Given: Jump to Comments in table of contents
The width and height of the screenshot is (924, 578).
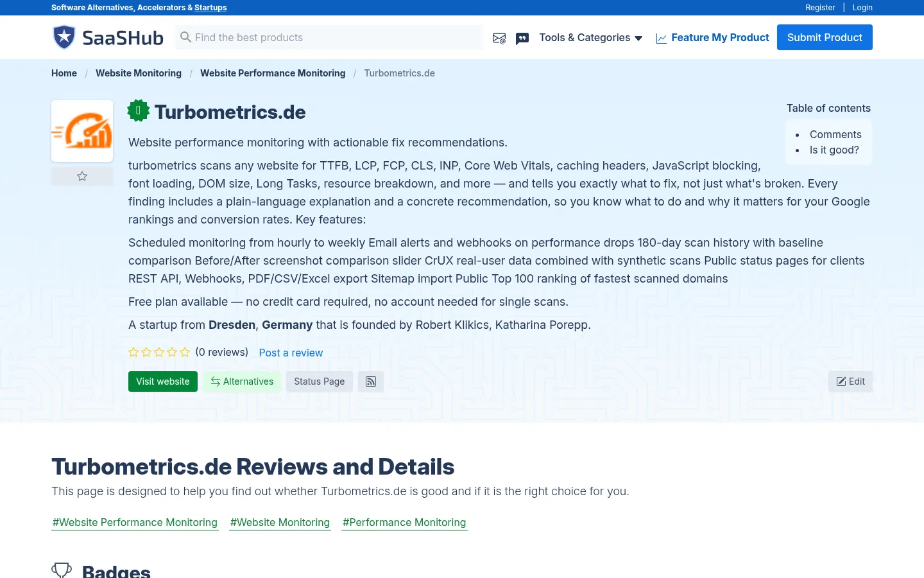Looking at the screenshot, I should pos(835,134).
